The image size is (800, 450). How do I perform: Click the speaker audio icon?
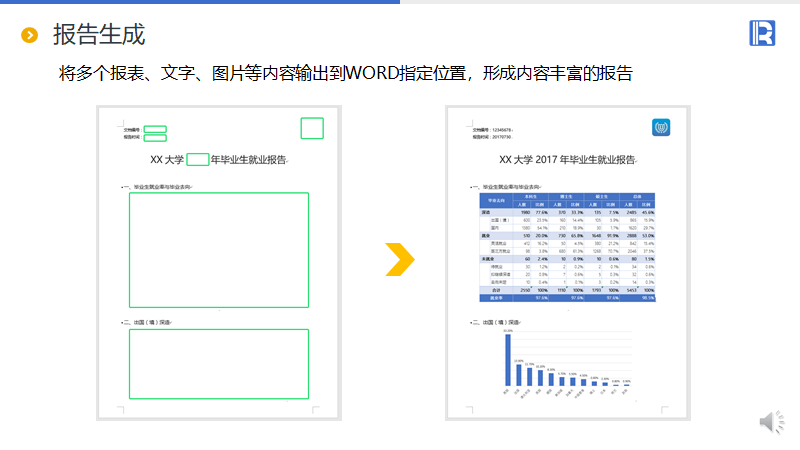click(x=771, y=423)
